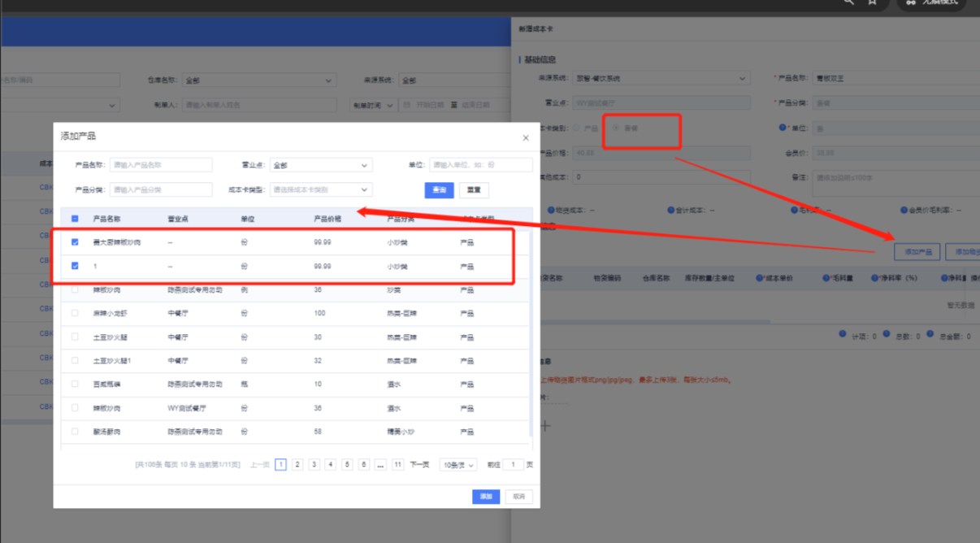Click current page 1 in pagination
This screenshot has height=543, width=980.
click(x=280, y=465)
